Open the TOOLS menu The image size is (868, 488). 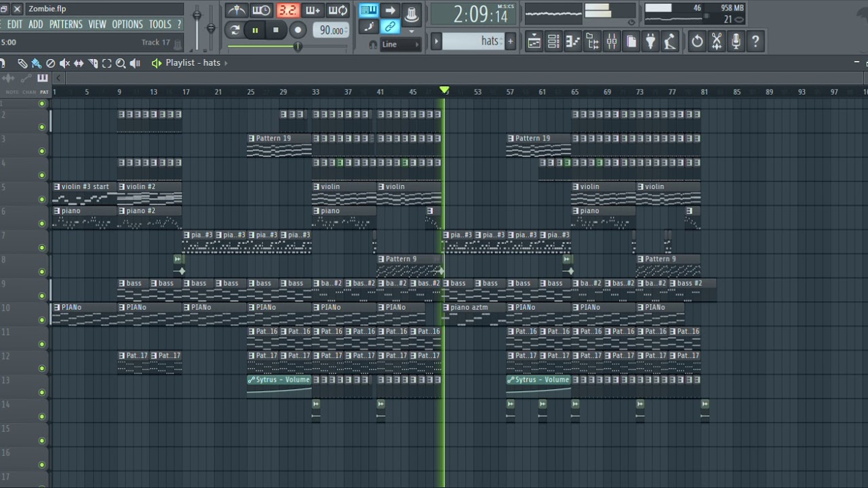pos(160,24)
